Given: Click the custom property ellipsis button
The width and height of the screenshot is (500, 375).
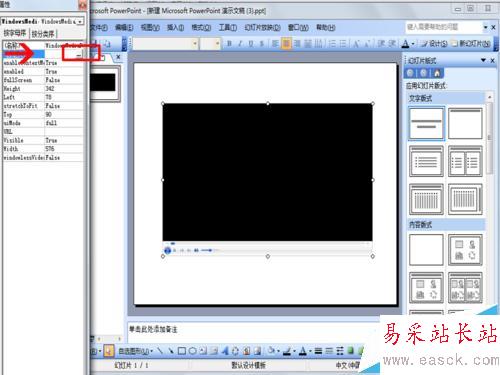Looking at the screenshot, I should coord(79,55).
